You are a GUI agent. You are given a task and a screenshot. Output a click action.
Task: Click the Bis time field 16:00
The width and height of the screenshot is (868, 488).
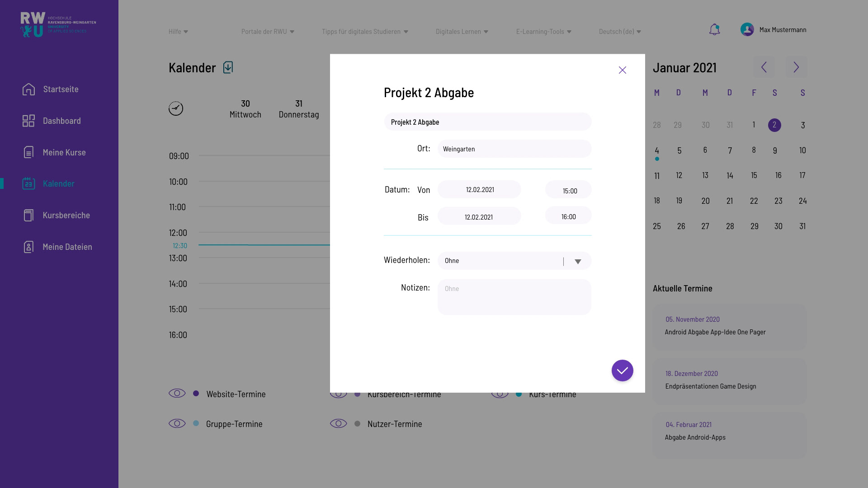click(568, 215)
